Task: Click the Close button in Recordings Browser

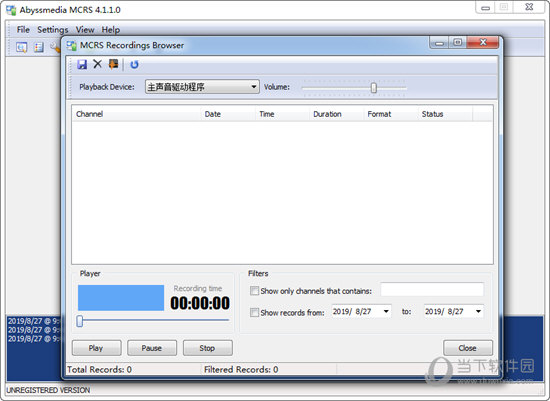Action: [x=468, y=348]
